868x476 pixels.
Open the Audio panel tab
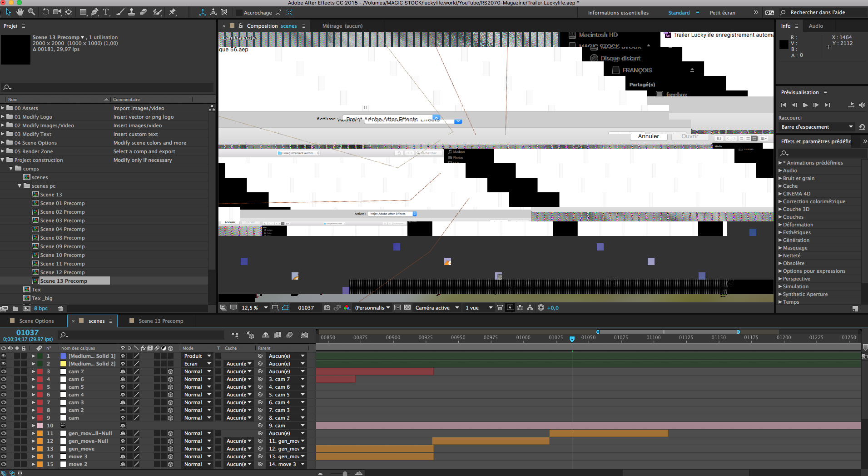(x=816, y=26)
